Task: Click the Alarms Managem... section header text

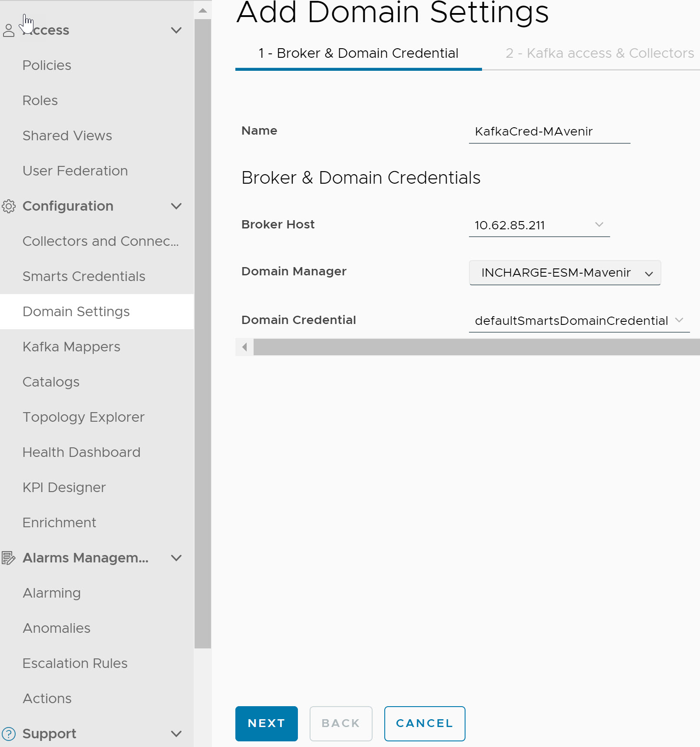Action: [x=86, y=558]
